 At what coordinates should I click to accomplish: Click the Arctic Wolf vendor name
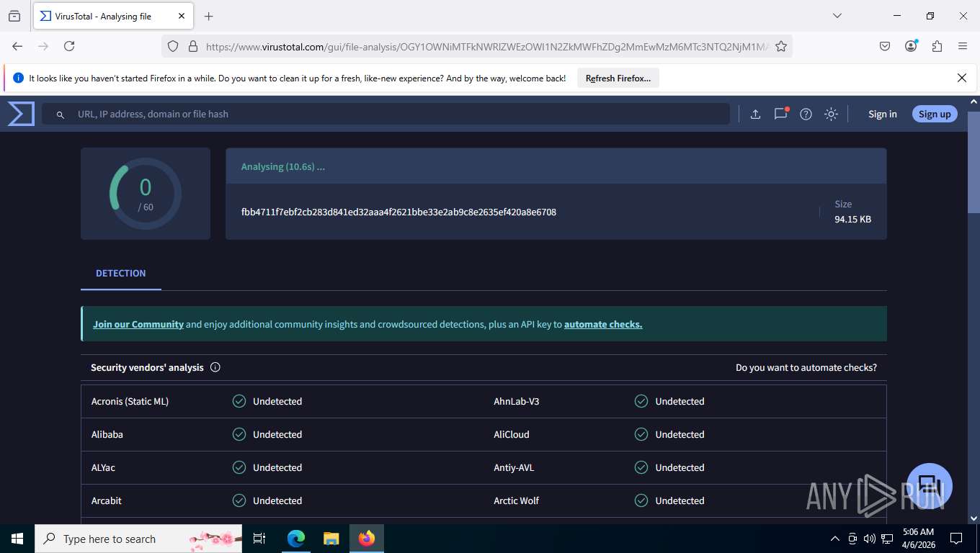point(517,500)
